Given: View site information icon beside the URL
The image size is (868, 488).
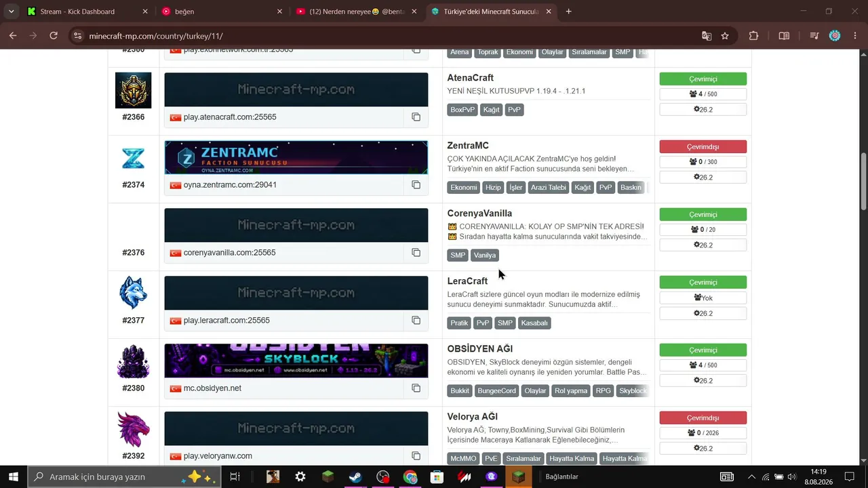Looking at the screenshot, I should 78,36.
